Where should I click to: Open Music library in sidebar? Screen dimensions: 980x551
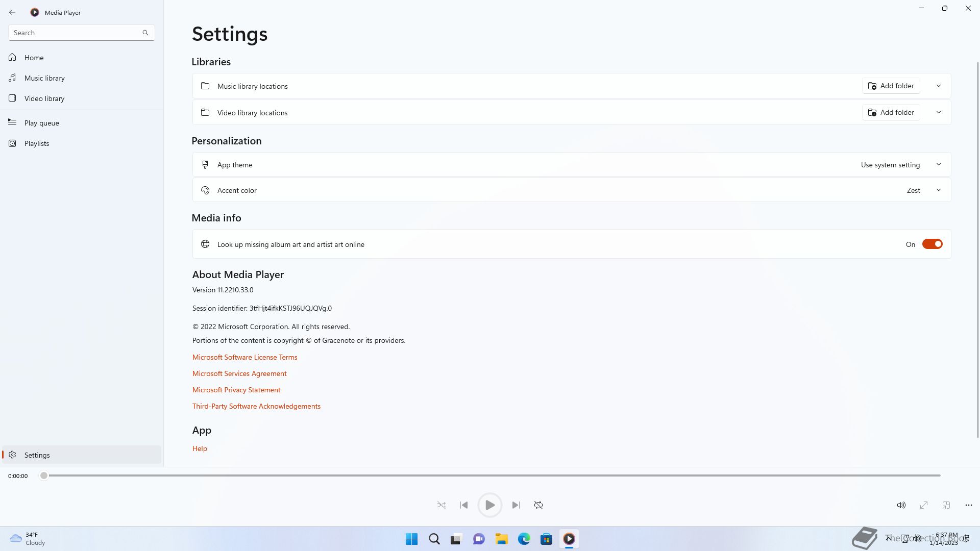point(82,78)
